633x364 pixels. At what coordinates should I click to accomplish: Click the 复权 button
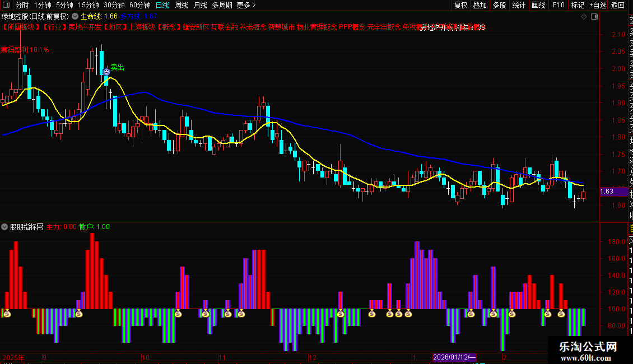460,5
